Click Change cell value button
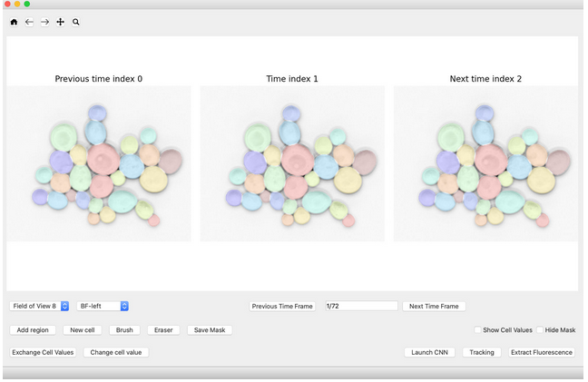 pyautogui.click(x=116, y=352)
